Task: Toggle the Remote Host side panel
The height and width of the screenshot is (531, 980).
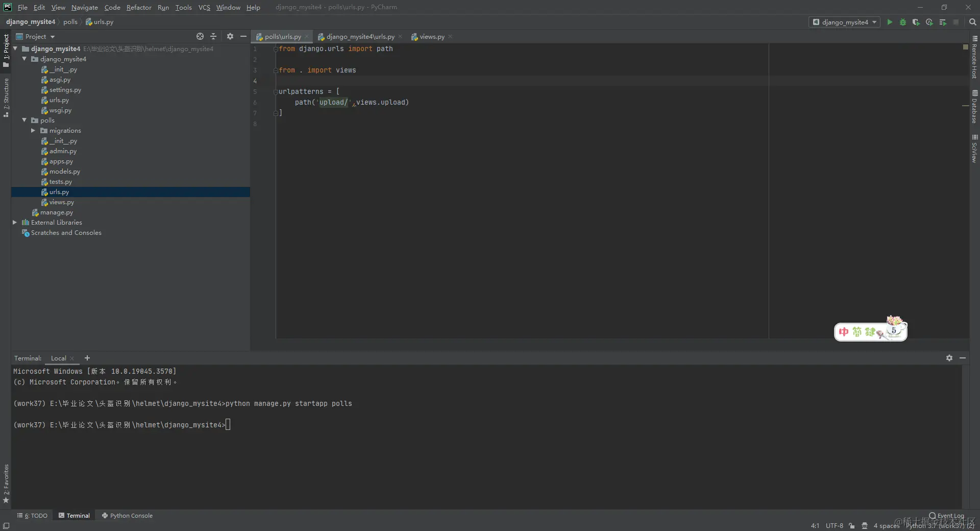Action: [x=974, y=57]
